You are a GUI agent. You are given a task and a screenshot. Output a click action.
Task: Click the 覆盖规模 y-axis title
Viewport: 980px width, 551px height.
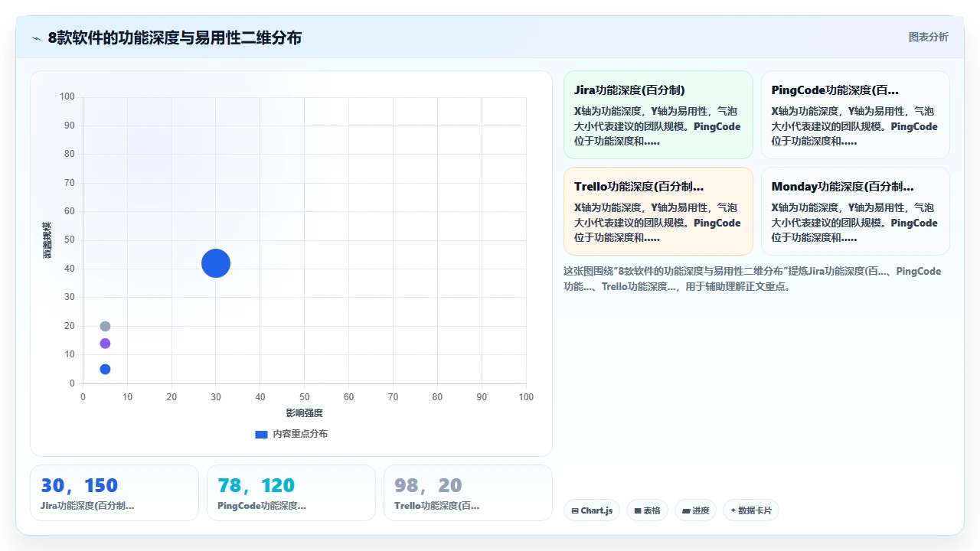[47, 240]
